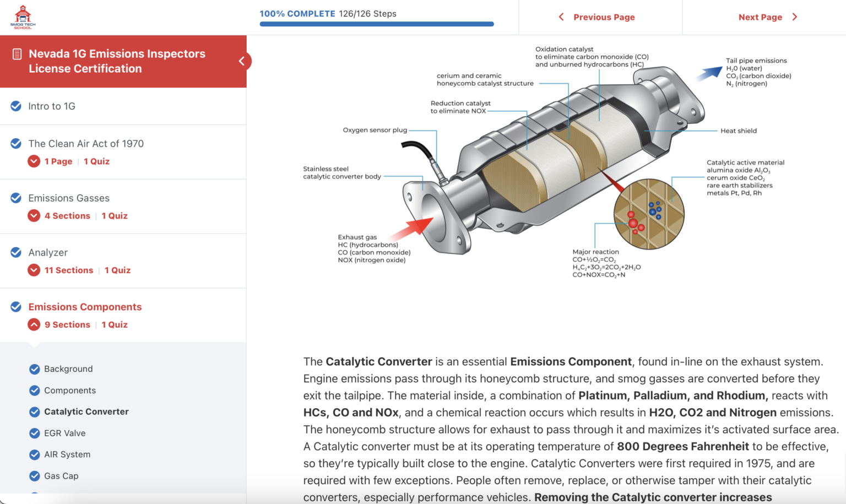The height and width of the screenshot is (504, 846).
Task: Click the Intro to 1G checkmark icon
Action: tap(17, 106)
